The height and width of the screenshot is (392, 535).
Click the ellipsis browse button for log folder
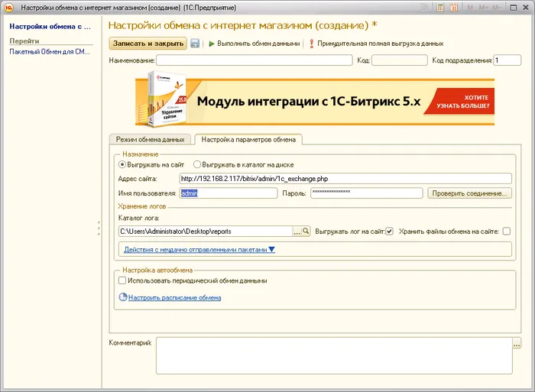(297, 231)
